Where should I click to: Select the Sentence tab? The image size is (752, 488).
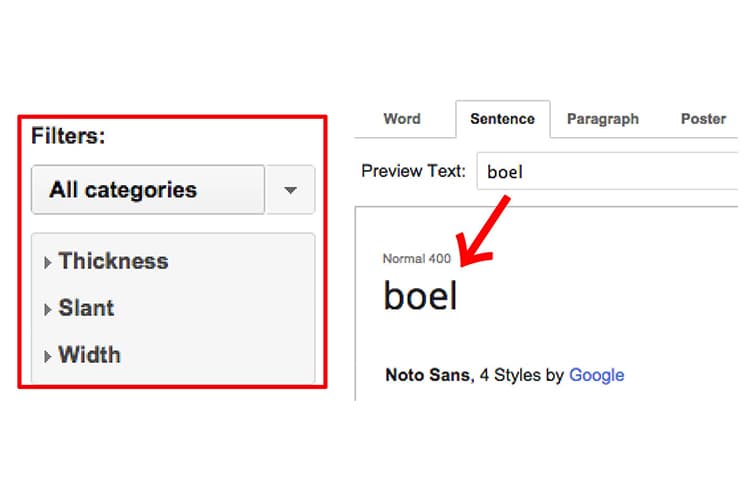[x=502, y=119]
